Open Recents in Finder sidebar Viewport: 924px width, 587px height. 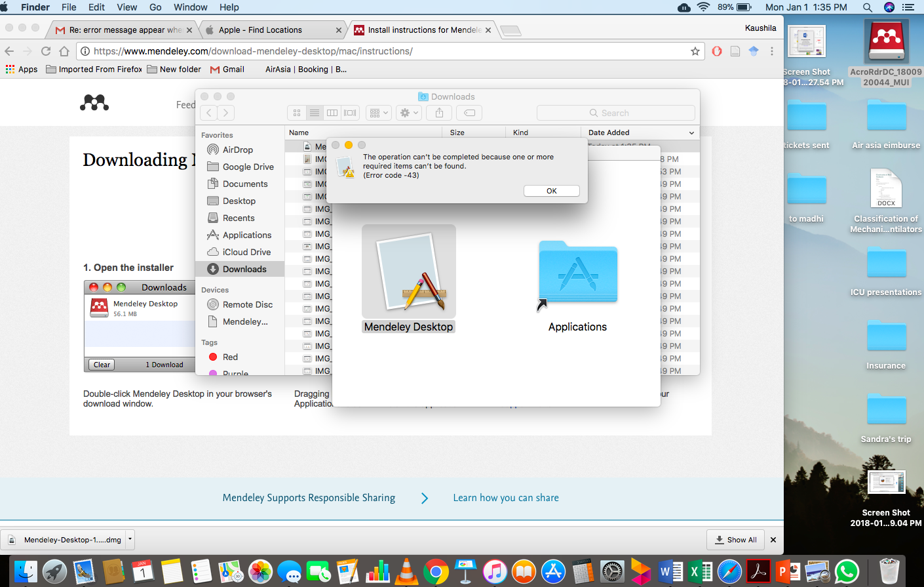tap(240, 218)
